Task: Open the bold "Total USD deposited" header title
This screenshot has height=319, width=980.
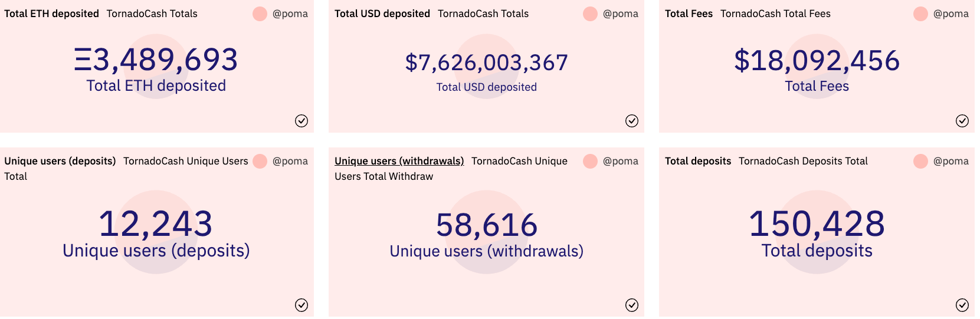Action: coord(382,14)
